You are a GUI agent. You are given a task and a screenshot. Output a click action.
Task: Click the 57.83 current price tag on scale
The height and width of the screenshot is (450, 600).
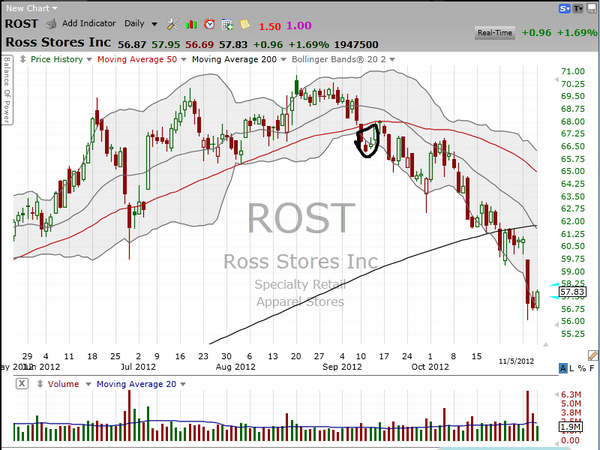point(572,292)
